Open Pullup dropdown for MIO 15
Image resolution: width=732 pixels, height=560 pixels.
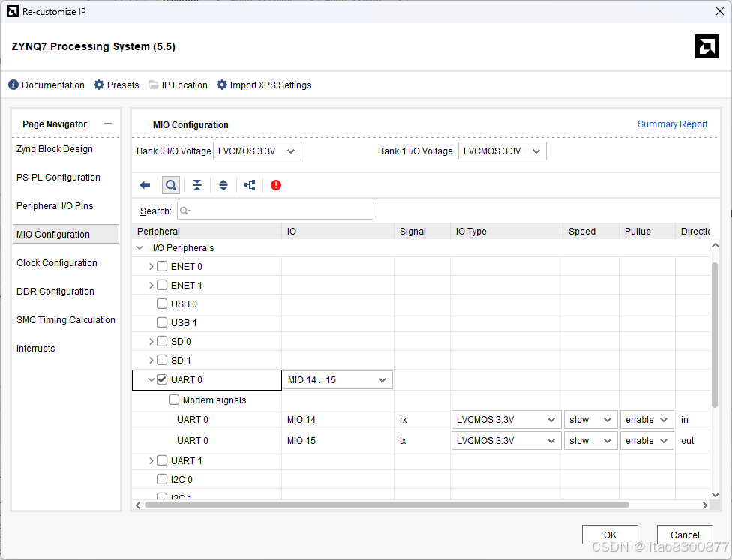point(647,441)
